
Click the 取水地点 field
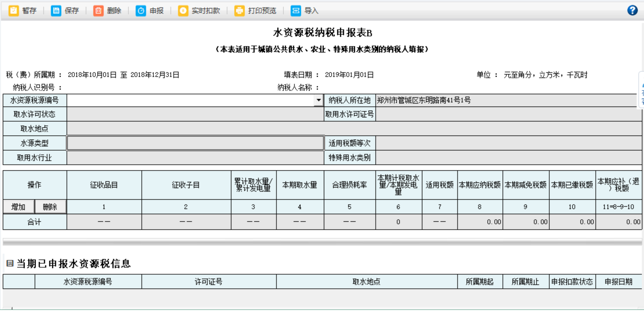coord(354,129)
